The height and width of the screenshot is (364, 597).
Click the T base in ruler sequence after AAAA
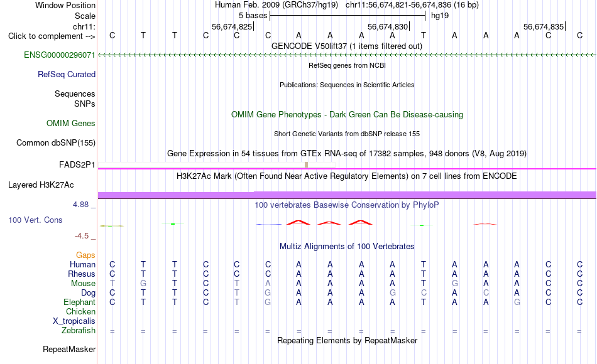coord(424,35)
